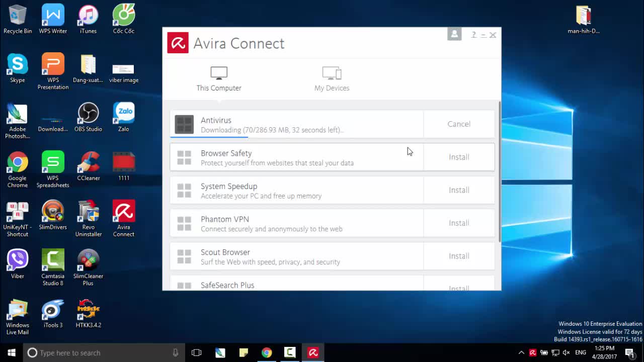The image size is (644, 362).
Task: Select WPS Writer desktop shortcut
Action: click(53, 20)
